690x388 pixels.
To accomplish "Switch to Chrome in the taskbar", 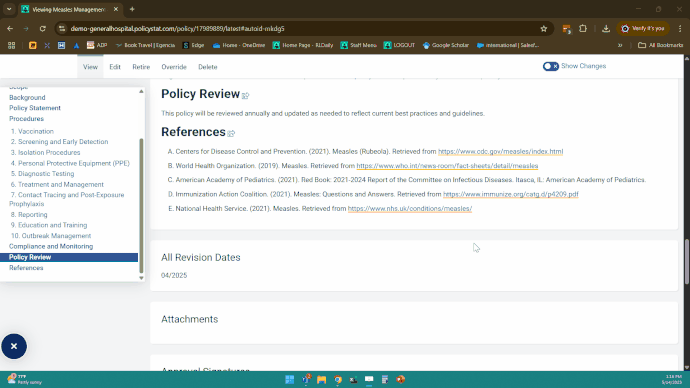I will click(338, 380).
